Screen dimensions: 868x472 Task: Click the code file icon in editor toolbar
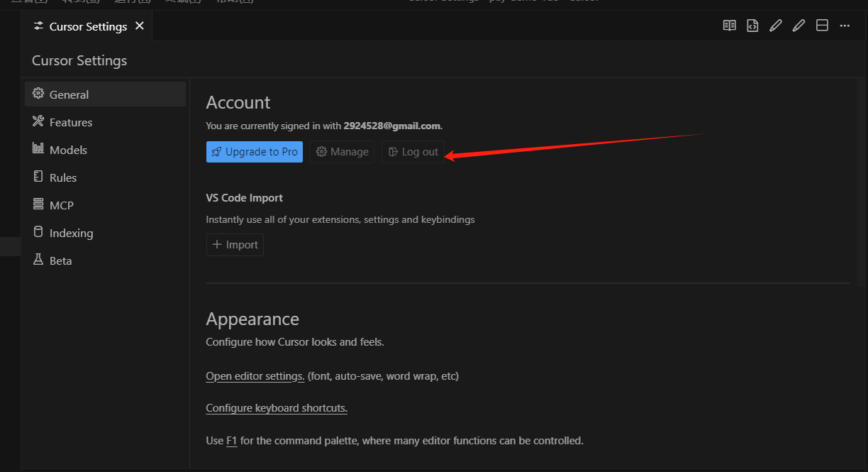752,26
